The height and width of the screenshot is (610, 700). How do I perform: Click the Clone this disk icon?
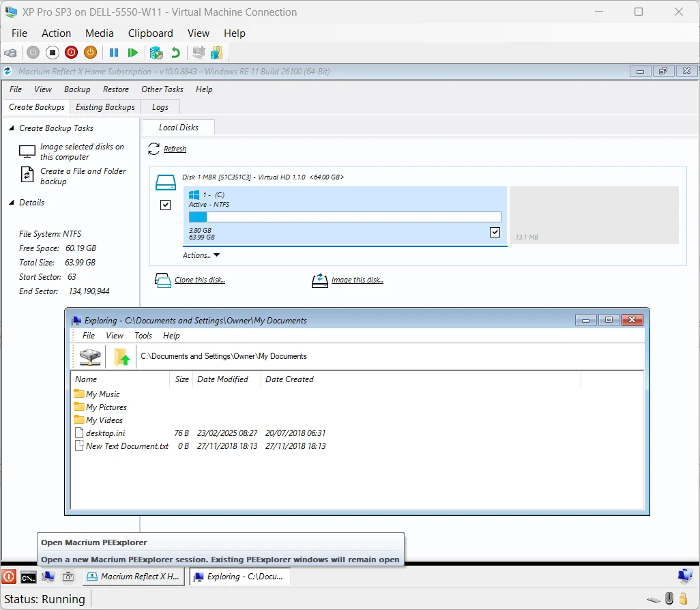coord(163,280)
